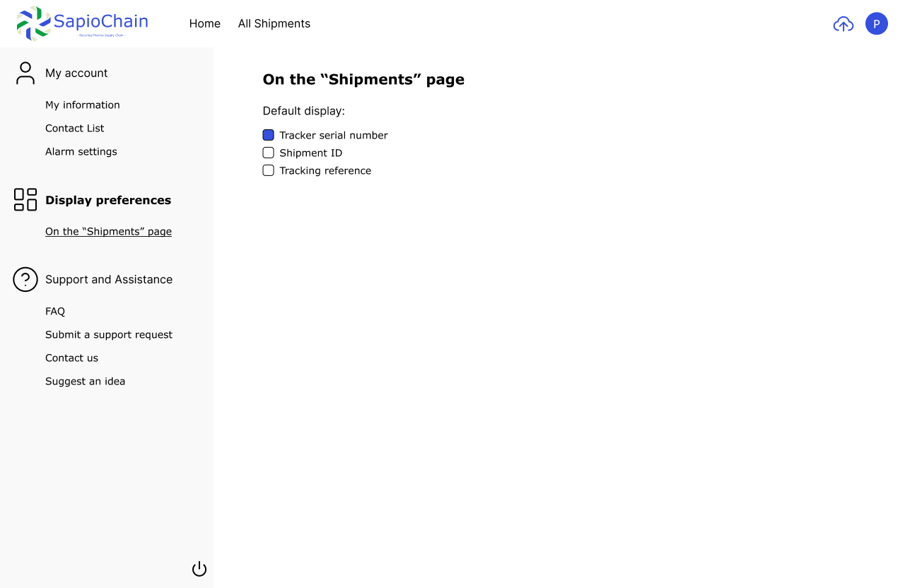Uncheck Tracker serial number checkbox

pyautogui.click(x=269, y=135)
